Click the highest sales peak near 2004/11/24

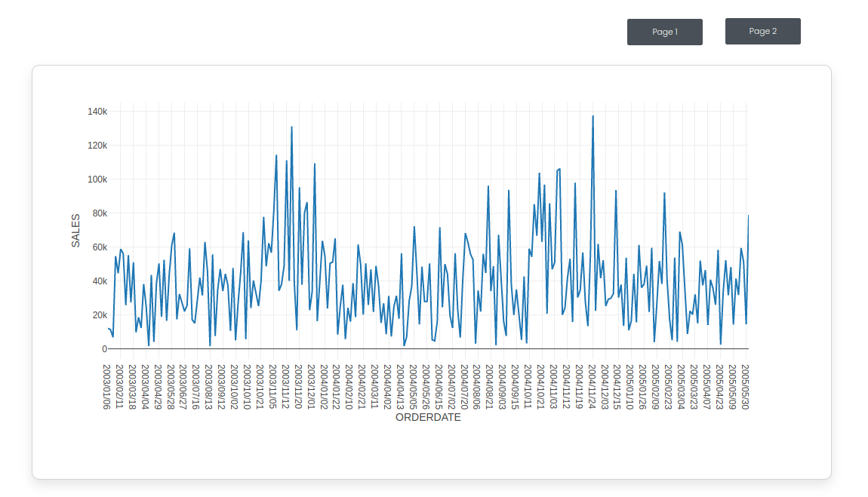[593, 116]
